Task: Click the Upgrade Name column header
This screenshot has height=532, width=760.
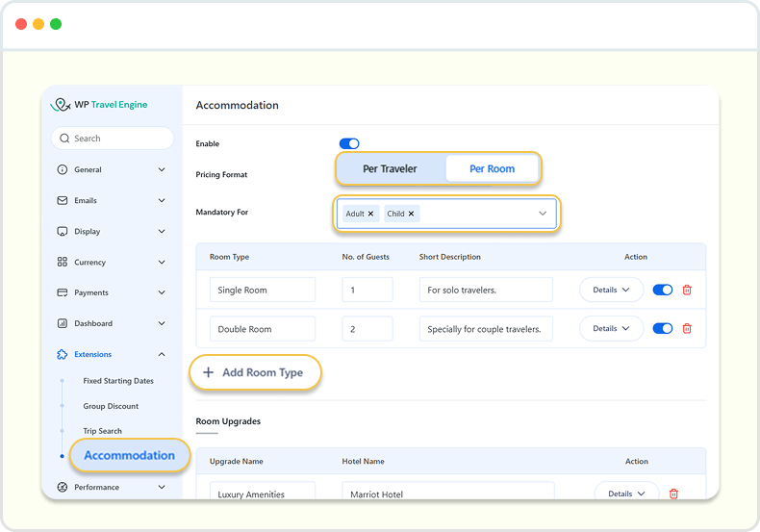Action: pos(236,461)
